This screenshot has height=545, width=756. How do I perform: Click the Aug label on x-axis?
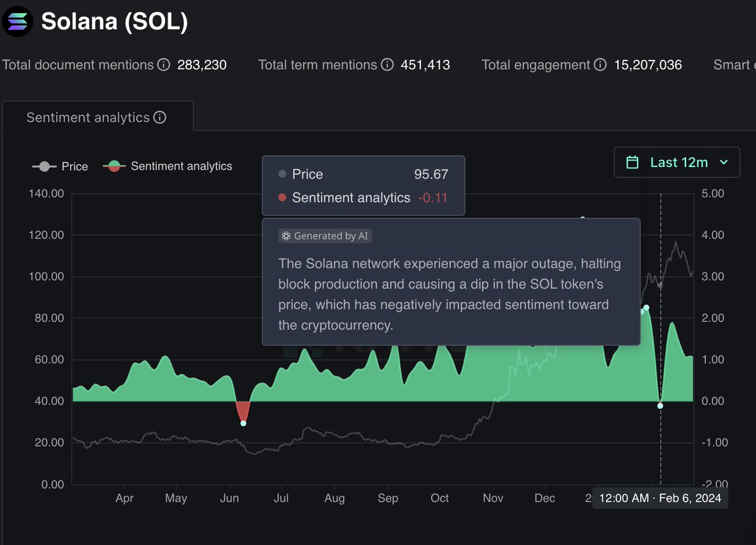tap(335, 498)
